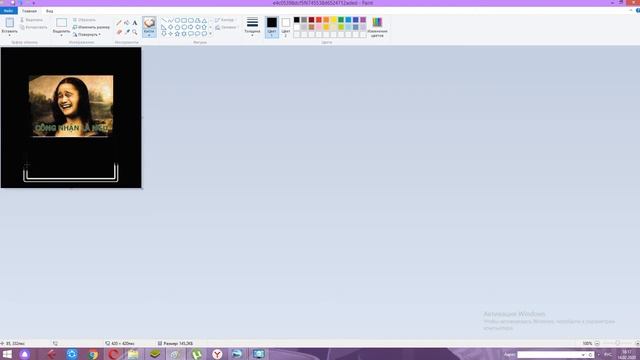Image resolution: width=640 pixels, height=360 pixels.
Task: Open File Explorer folder from taskbar
Action: coord(133,354)
